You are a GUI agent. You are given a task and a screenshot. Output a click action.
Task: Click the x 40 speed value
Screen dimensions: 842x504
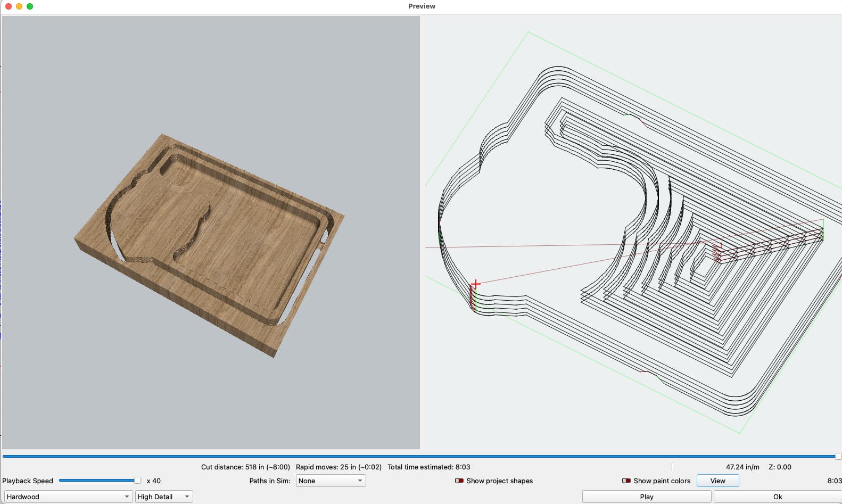click(x=153, y=481)
